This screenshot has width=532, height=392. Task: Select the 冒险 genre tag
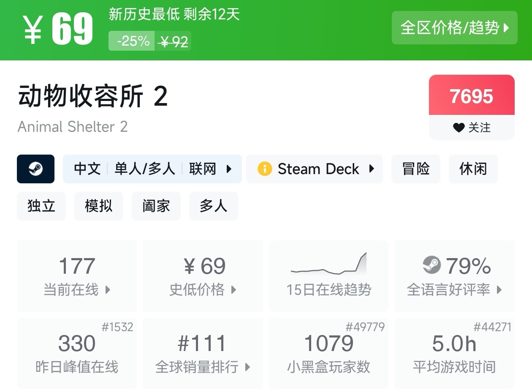click(x=416, y=169)
